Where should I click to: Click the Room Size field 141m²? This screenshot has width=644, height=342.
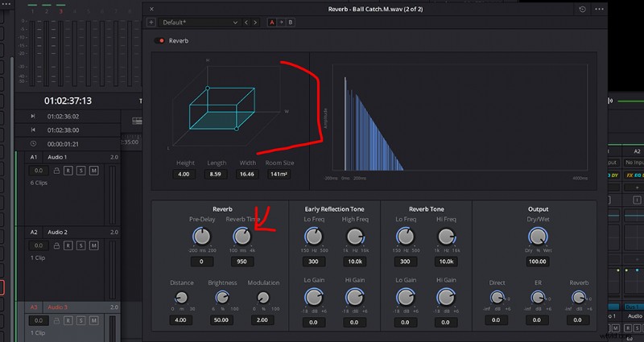(279, 174)
